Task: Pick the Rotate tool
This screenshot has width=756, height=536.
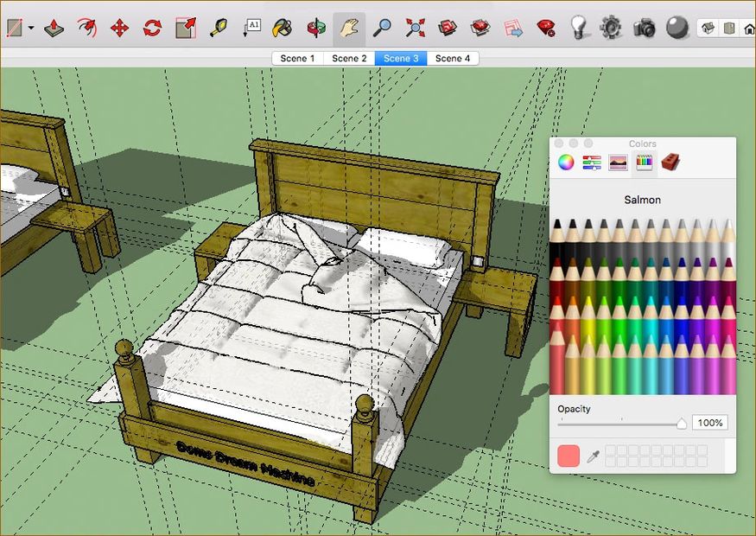Action: tap(151, 26)
